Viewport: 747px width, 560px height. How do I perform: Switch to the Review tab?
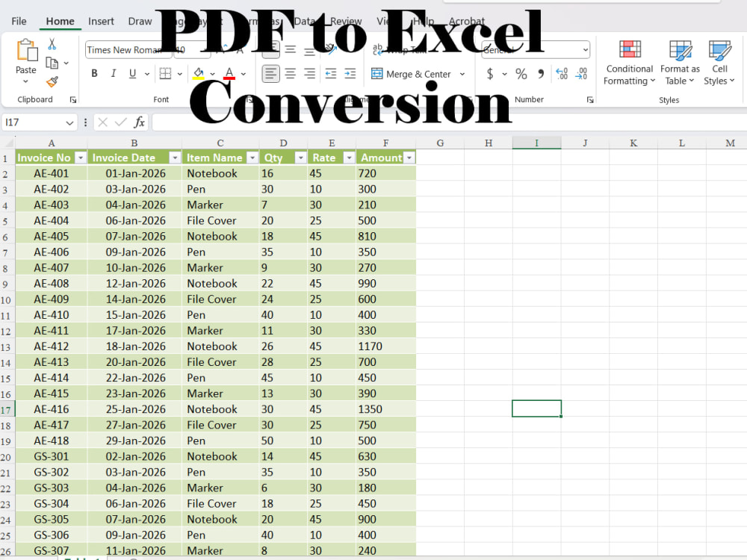tap(347, 22)
